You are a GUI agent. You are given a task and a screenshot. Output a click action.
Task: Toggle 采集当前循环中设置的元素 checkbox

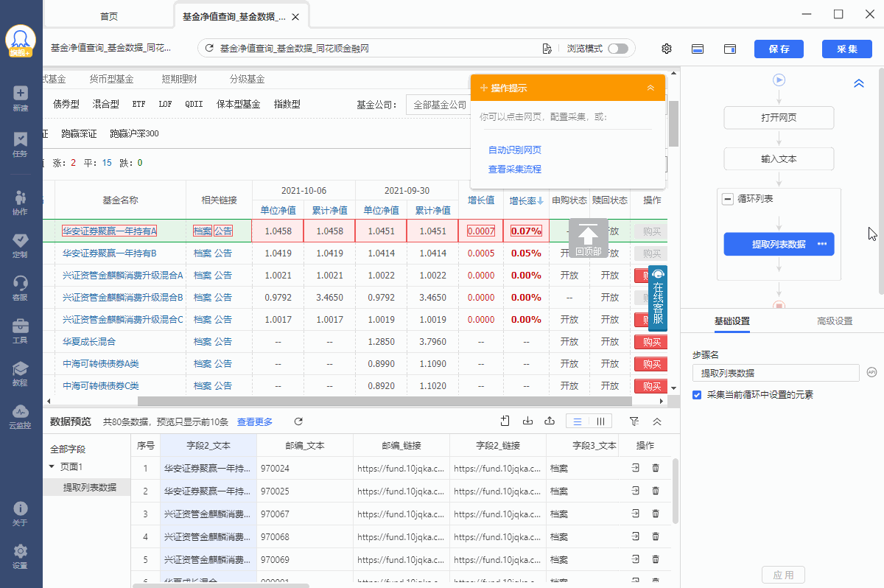tap(697, 395)
